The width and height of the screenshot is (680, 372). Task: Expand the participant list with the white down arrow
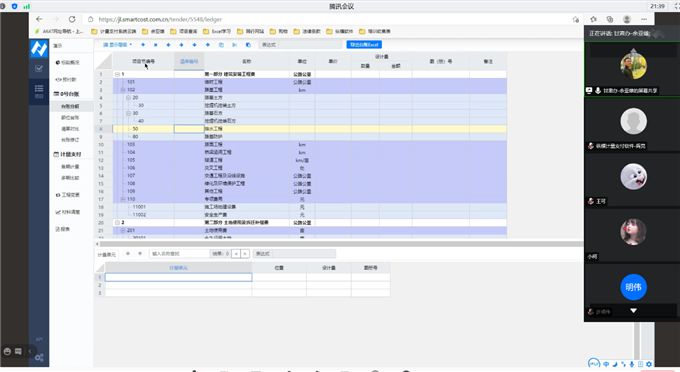tap(633, 311)
